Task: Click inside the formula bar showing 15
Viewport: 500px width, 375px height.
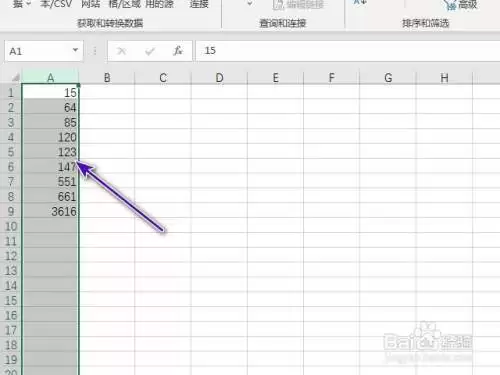Action: click(348, 51)
